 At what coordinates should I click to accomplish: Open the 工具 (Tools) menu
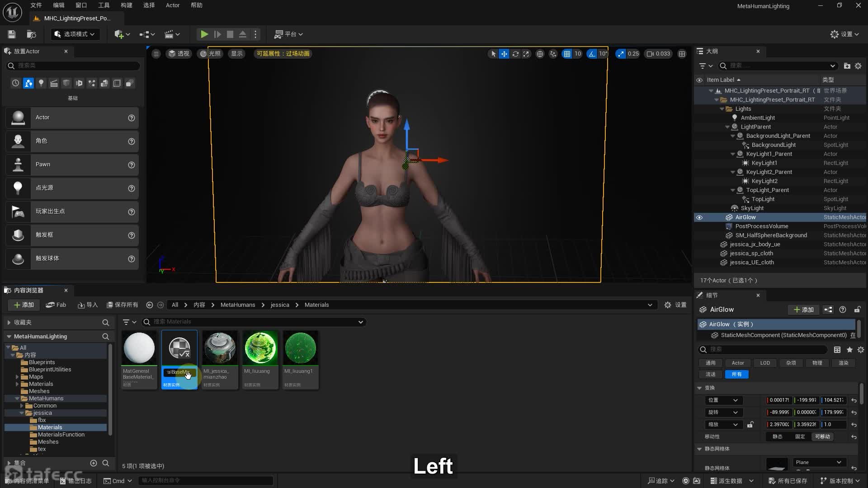pos(104,5)
